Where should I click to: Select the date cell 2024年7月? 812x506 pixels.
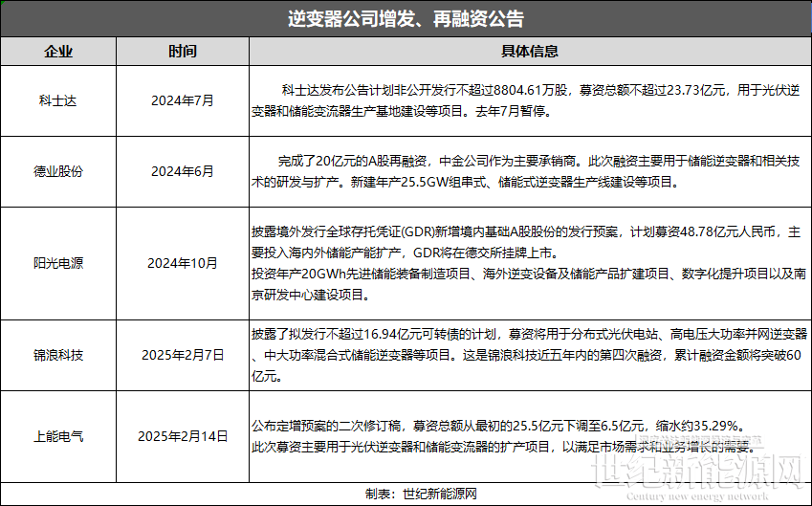tap(183, 100)
